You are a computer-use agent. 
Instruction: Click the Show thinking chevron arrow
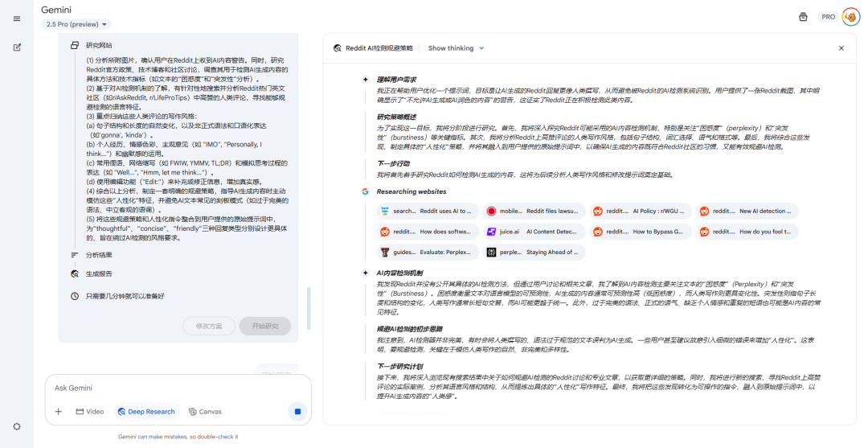pos(481,48)
